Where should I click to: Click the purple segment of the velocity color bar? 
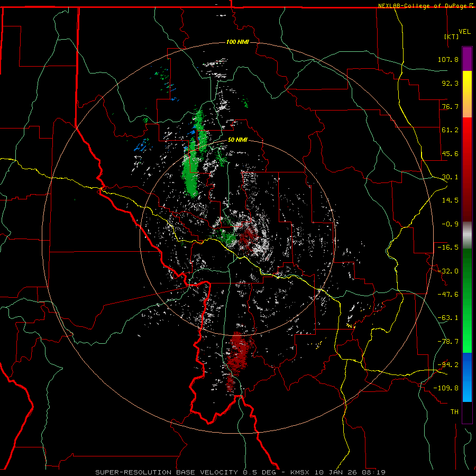(467, 59)
